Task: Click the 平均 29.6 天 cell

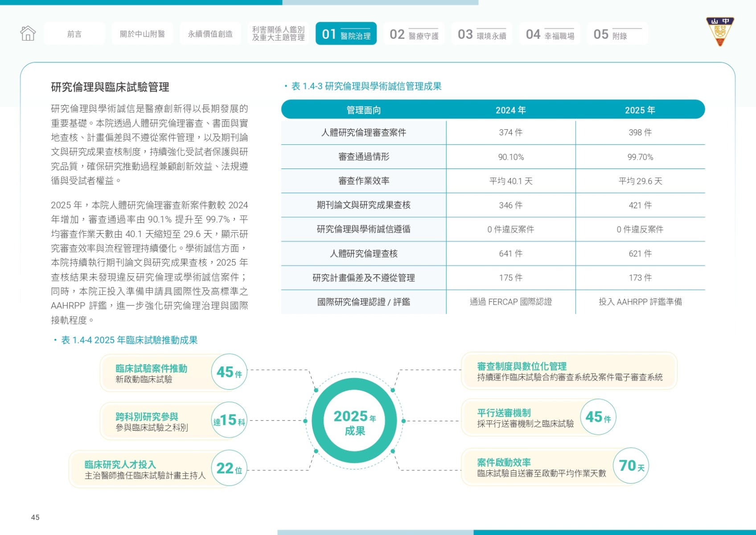Action: pos(640,181)
